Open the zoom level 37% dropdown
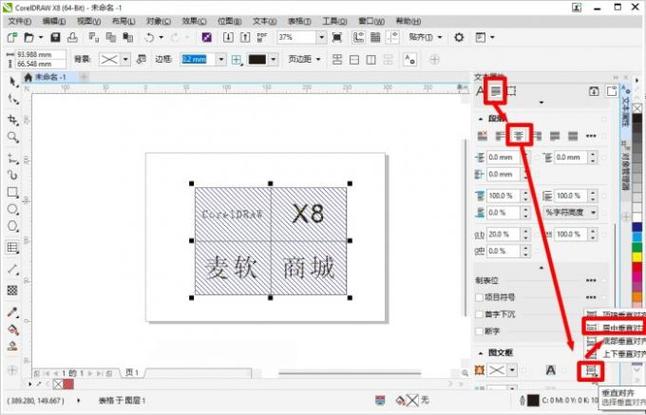This screenshot has height=415, width=646. (322, 38)
